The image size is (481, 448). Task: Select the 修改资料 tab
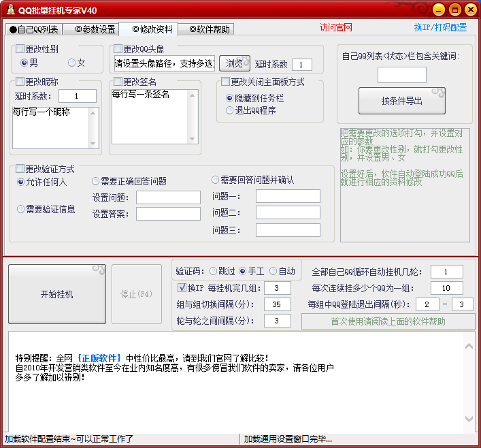[149, 29]
